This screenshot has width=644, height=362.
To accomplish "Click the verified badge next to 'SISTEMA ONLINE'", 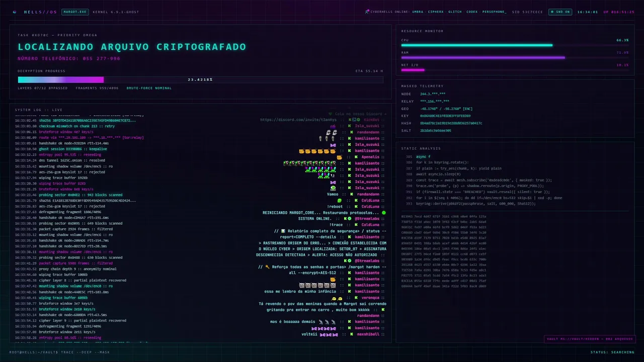I will (x=349, y=219).
